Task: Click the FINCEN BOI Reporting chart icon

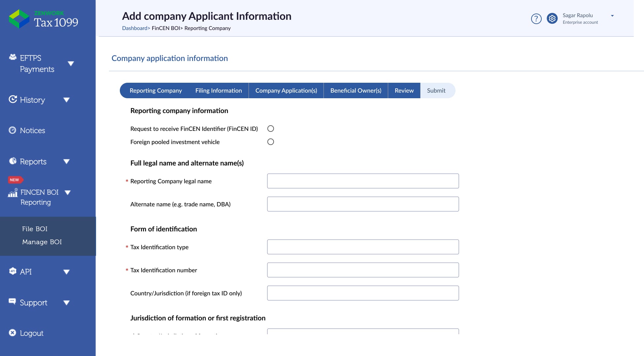Action: (13, 193)
